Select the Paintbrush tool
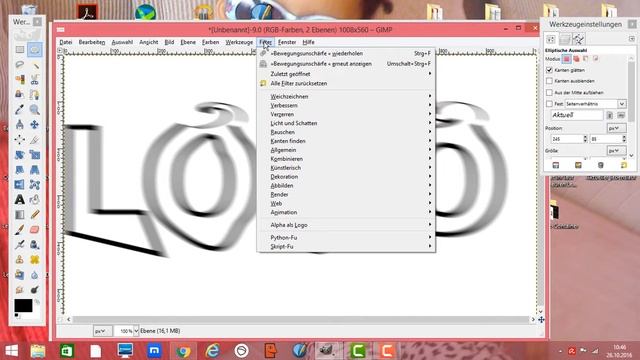Viewport: 640px width, 360px height. (x=20, y=229)
